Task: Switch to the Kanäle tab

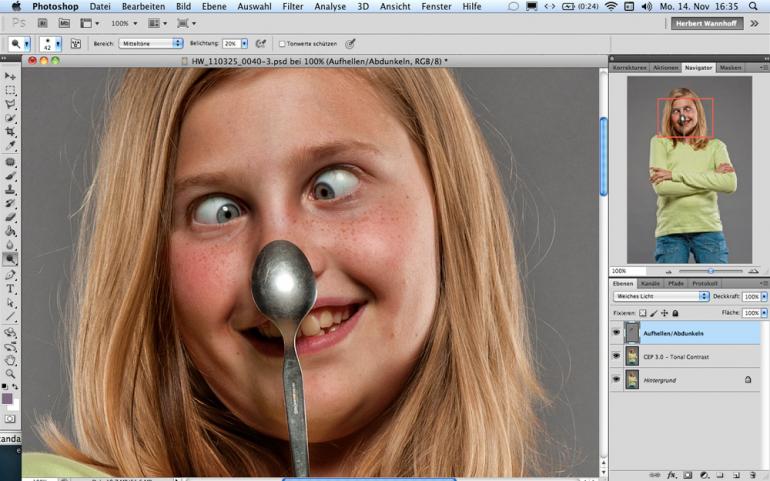Action: pos(650,283)
